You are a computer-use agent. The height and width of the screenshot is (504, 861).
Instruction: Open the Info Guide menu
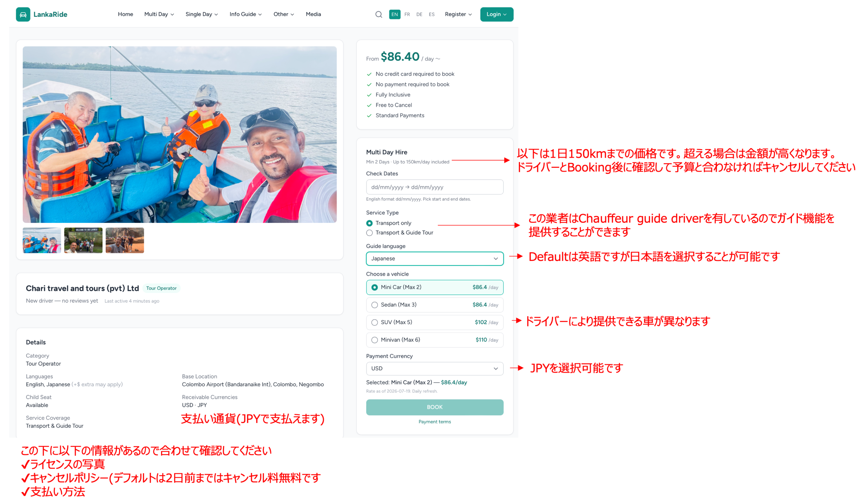tap(246, 14)
